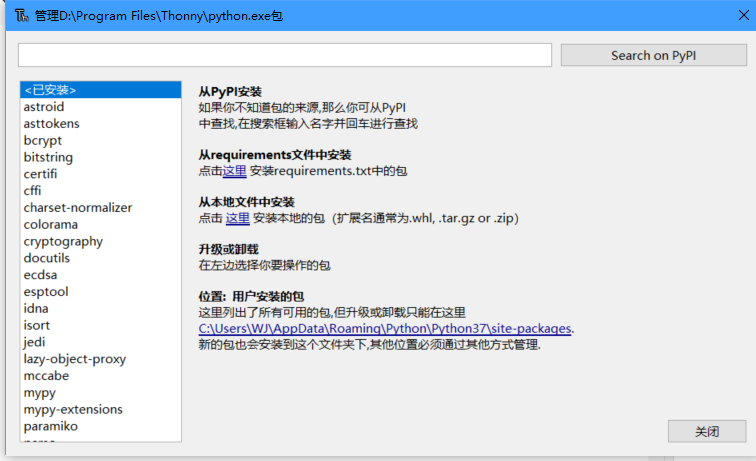Select isort package in list
The image size is (756, 461).
point(101,325)
